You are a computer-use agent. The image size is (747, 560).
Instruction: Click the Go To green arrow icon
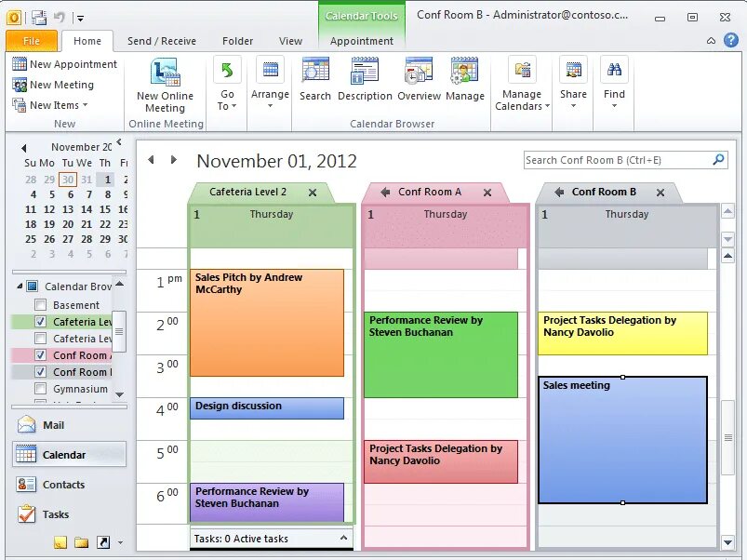point(227,70)
